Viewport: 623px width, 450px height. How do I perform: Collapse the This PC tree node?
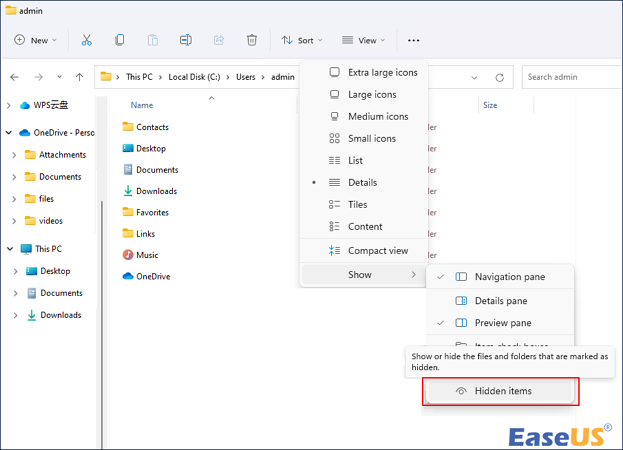coord(9,248)
